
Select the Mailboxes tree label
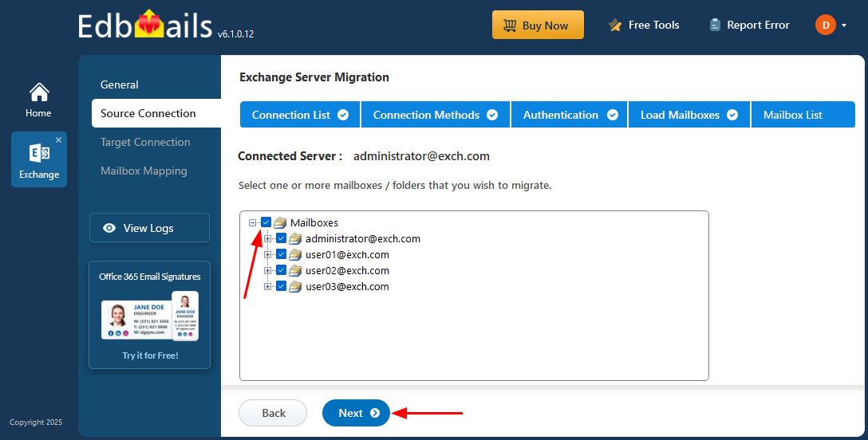[314, 222]
